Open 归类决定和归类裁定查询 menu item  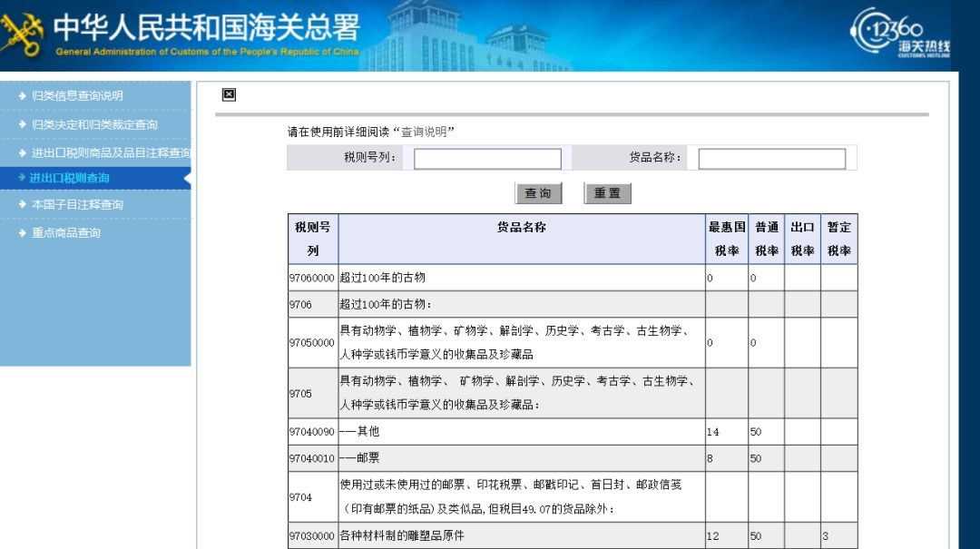[94, 124]
